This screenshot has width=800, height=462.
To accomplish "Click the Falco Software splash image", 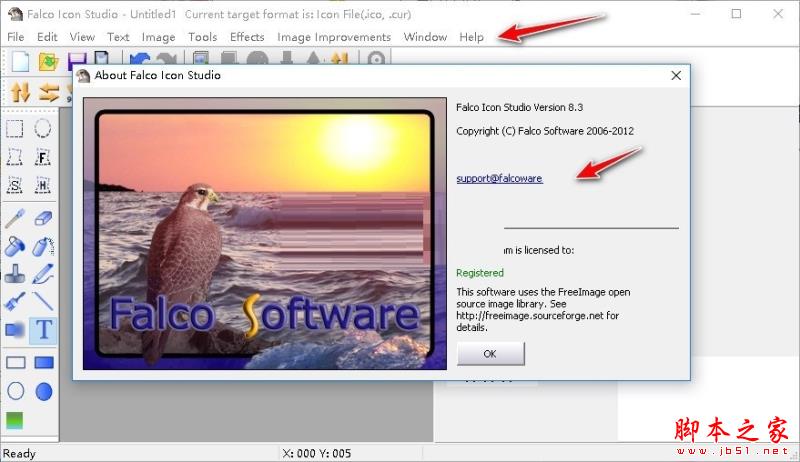I will 264,234.
